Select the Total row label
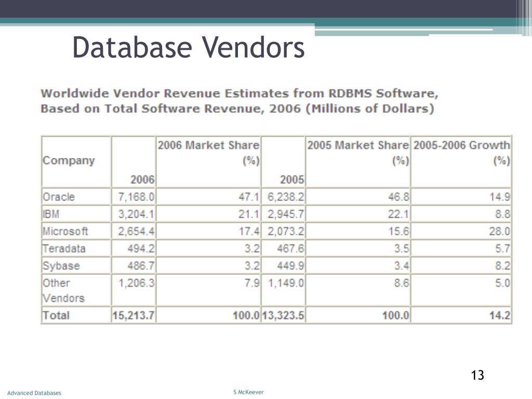The width and height of the screenshot is (532, 399). tap(56, 315)
